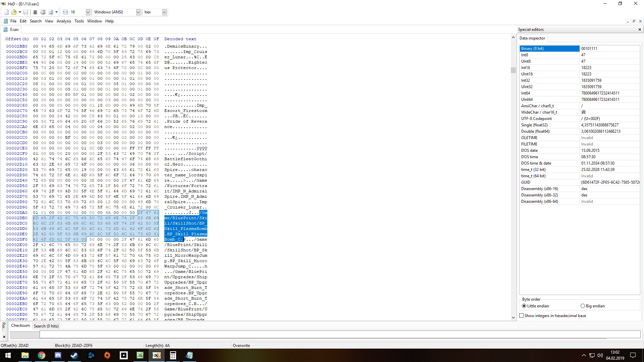The width and height of the screenshot is (644, 362).
Task: Click the bytes-per-row width arrows icon
Action: point(65,12)
